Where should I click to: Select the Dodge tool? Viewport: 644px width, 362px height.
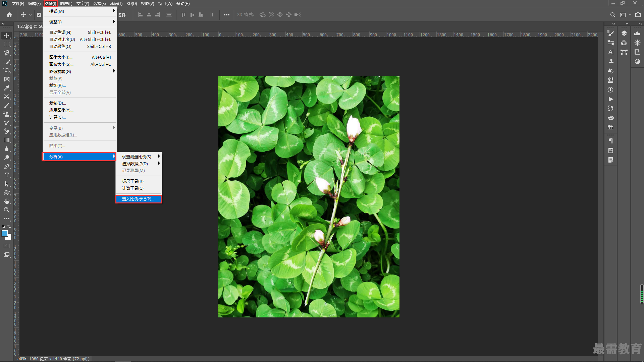coord(7,158)
